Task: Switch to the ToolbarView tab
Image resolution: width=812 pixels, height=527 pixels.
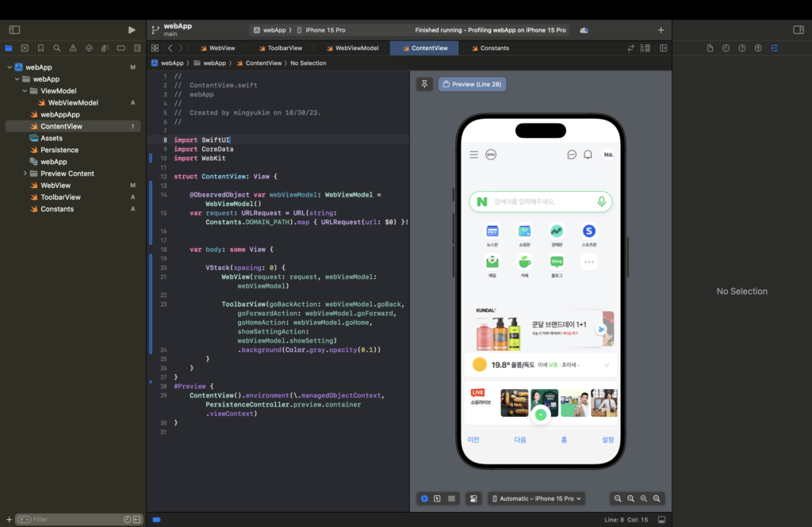Action: coord(280,48)
